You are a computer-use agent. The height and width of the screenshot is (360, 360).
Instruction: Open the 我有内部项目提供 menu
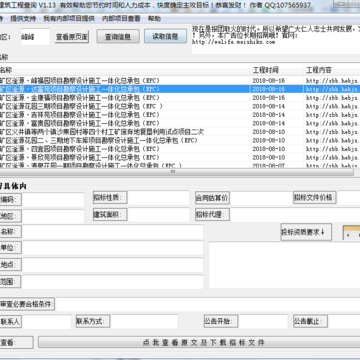tap(69, 19)
